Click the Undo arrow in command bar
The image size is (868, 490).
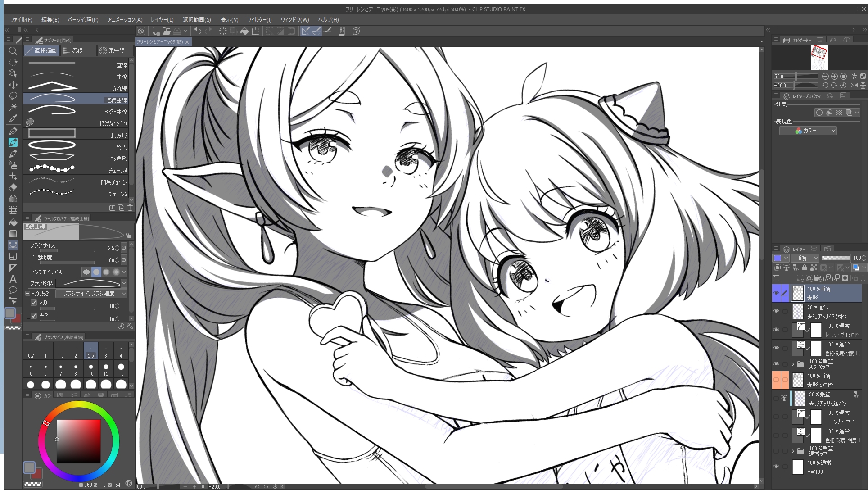tap(197, 31)
